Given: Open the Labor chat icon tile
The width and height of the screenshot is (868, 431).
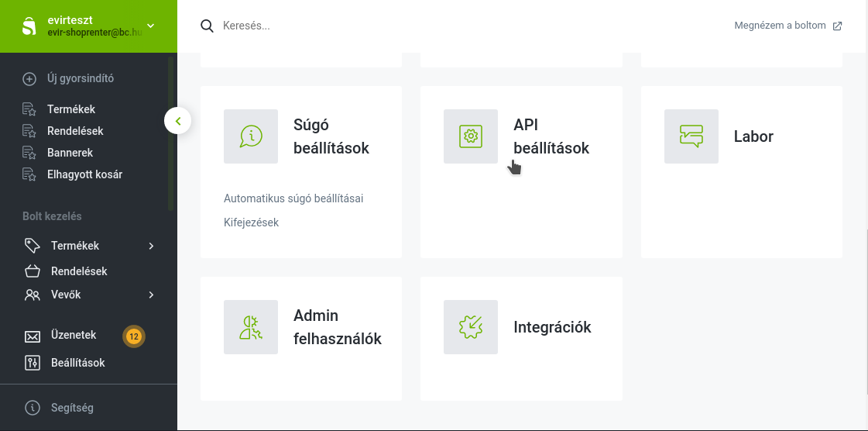Looking at the screenshot, I should pos(691,136).
